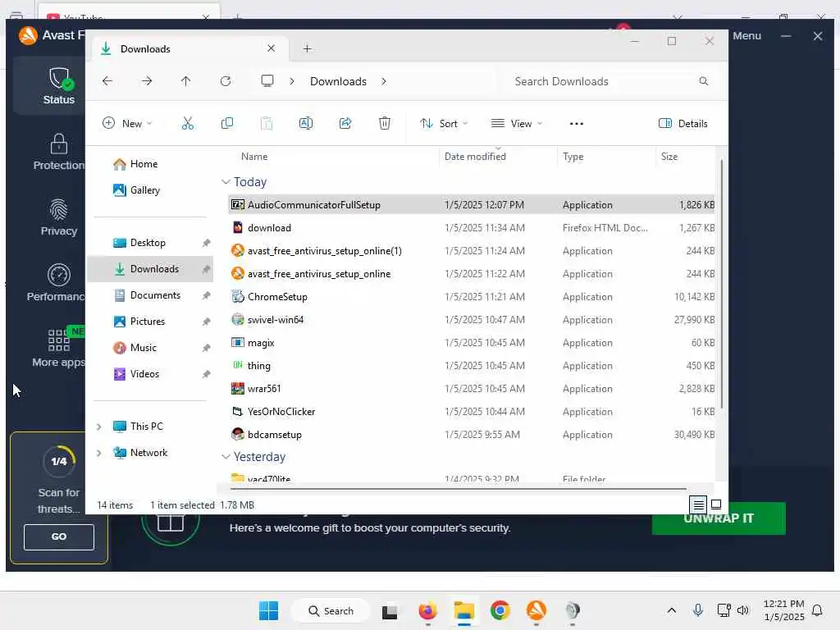
Task: Open the Sort dropdown menu
Action: pos(444,124)
